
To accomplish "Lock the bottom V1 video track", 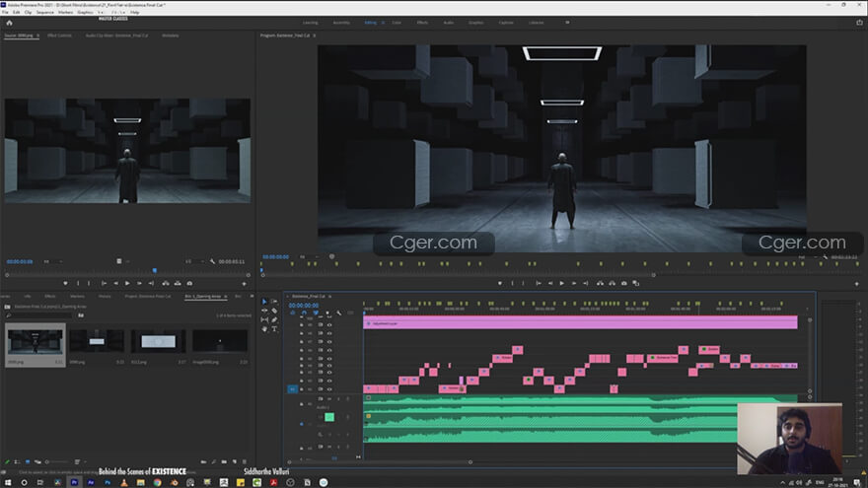I will [x=302, y=389].
